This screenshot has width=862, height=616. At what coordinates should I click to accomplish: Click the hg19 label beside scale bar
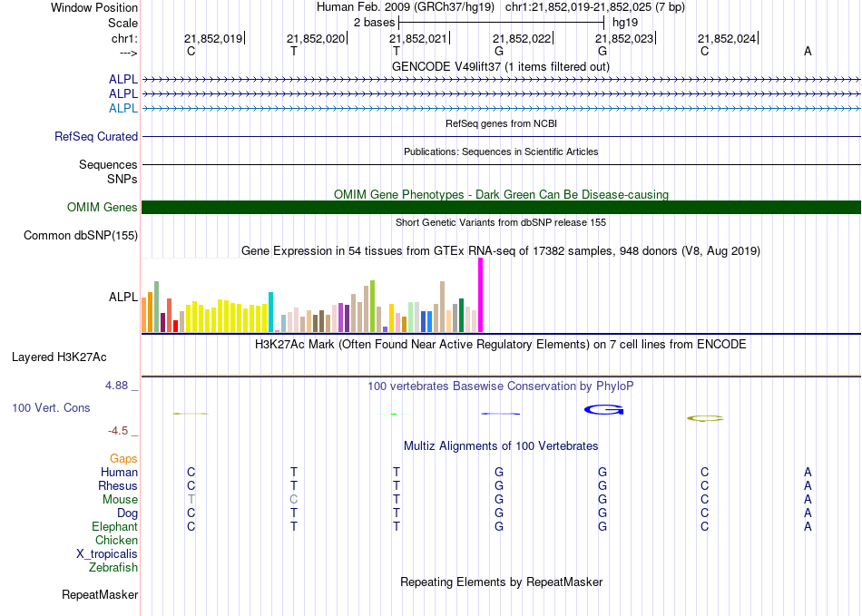[625, 23]
